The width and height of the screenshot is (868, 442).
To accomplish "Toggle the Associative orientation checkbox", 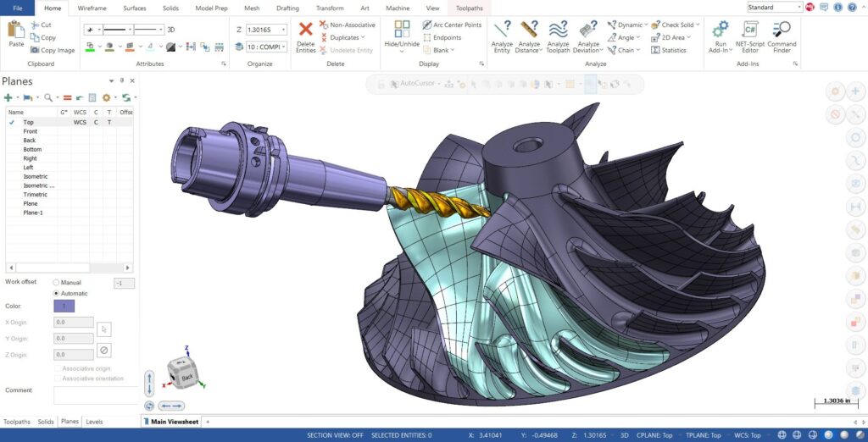I will 58,378.
